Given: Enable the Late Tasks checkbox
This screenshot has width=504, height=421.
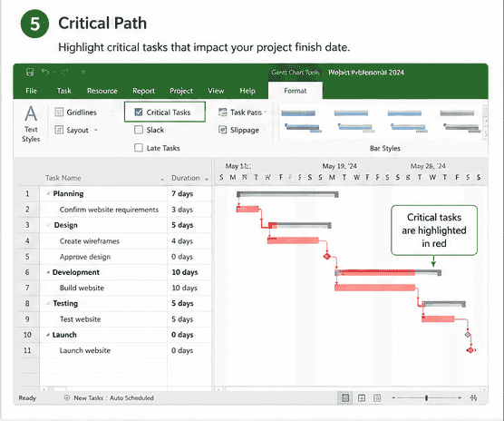Looking at the screenshot, I should (139, 148).
